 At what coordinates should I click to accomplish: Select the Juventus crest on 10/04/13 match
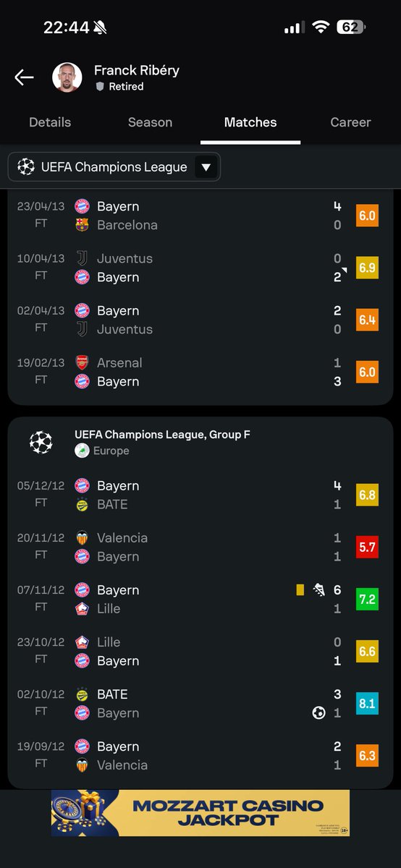(82, 258)
